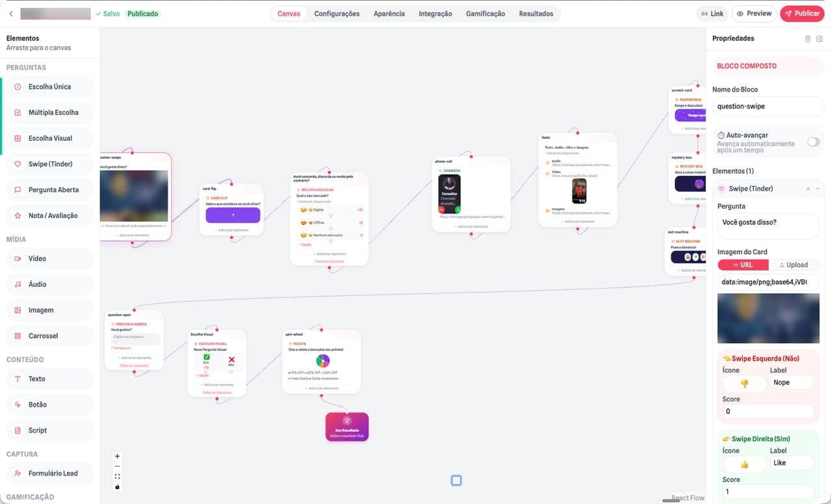Open the Resultados tab
Image resolution: width=831 pixels, height=504 pixels.
pyautogui.click(x=536, y=13)
